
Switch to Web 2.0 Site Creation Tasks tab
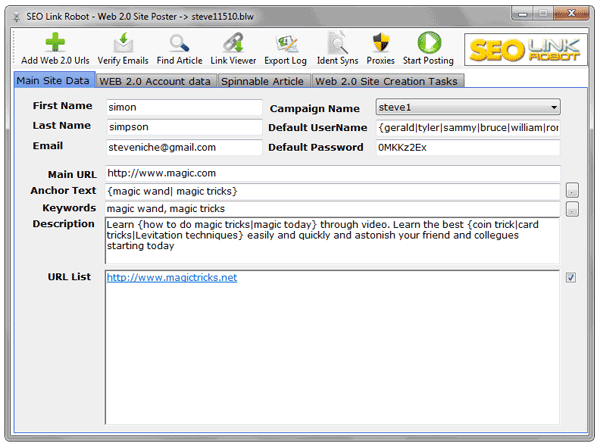tap(388, 81)
